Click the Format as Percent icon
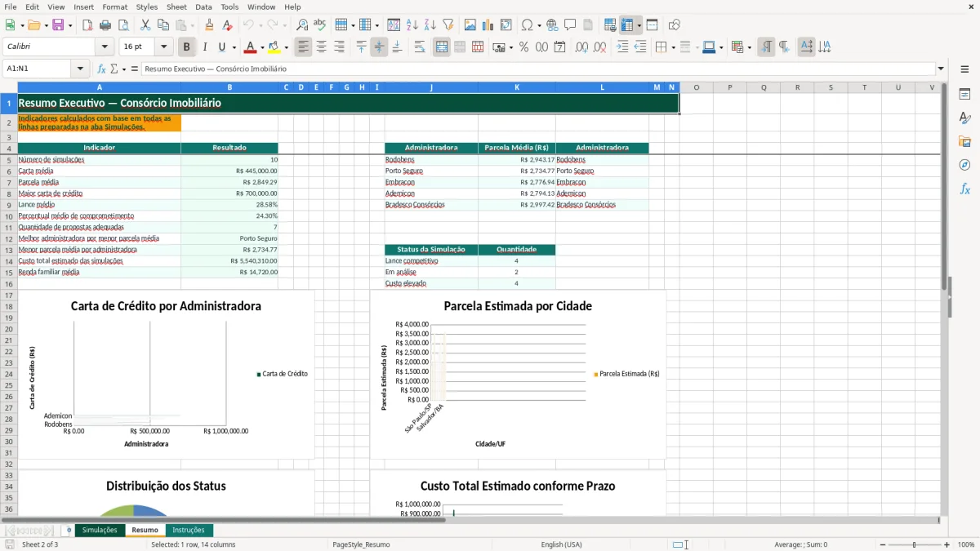Viewport: 980px width, 551px height. (524, 47)
